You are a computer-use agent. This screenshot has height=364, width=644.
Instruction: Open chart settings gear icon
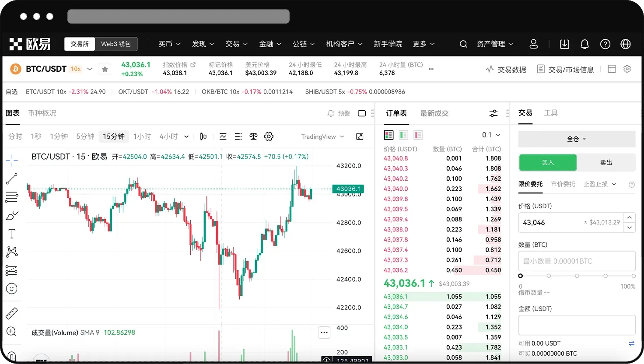(x=269, y=136)
